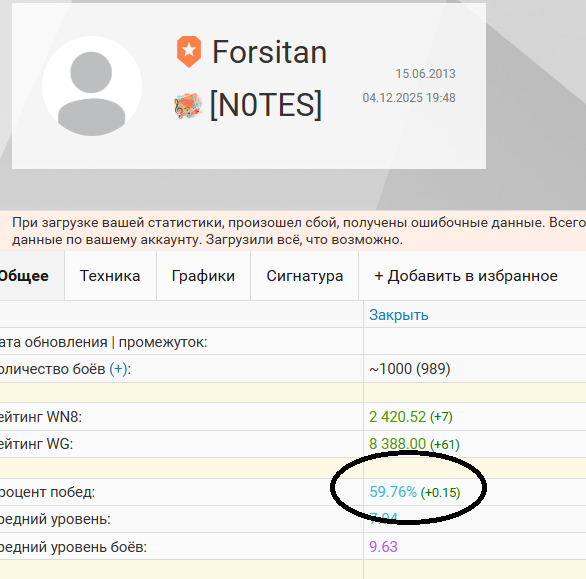The width and height of the screenshot is (586, 579).
Task: Click the orange star shield badge icon
Action: pos(189,52)
